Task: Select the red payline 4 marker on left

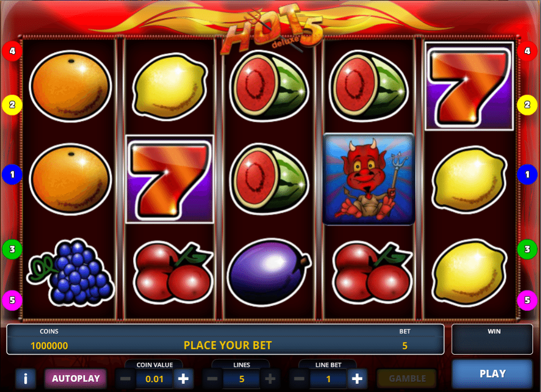Action: pyautogui.click(x=12, y=51)
